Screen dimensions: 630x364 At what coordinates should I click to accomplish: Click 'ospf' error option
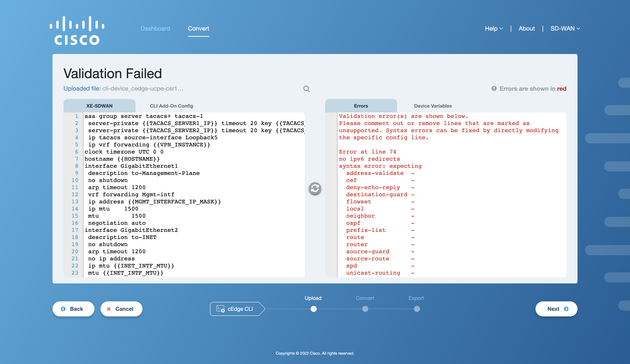(x=353, y=223)
